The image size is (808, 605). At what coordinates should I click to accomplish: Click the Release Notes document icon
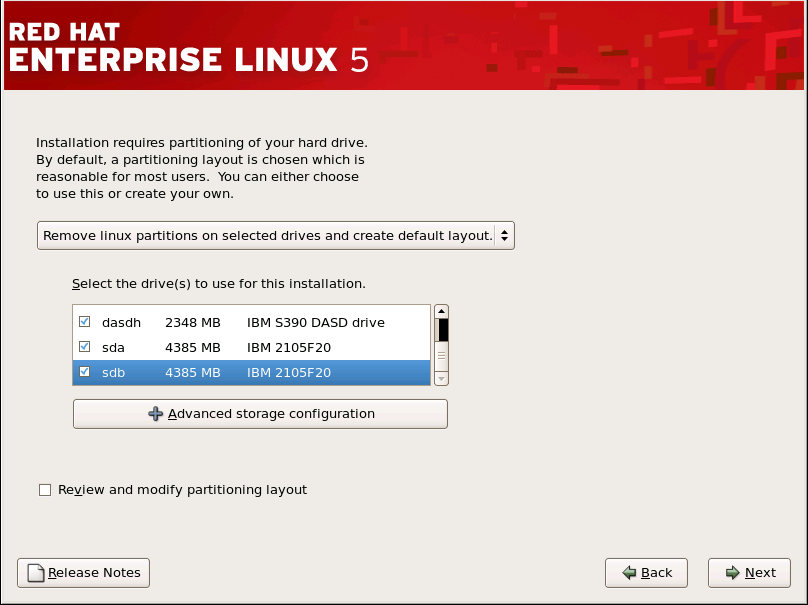pyautogui.click(x=36, y=573)
